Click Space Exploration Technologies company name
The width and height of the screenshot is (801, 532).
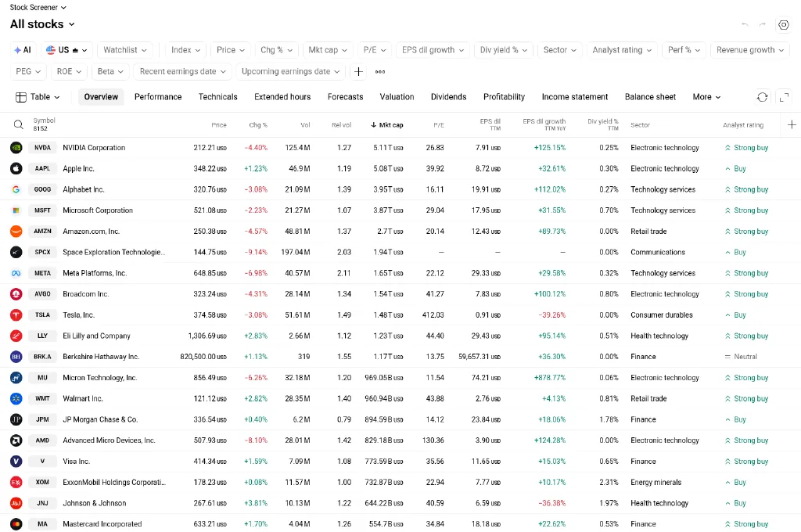click(x=114, y=253)
